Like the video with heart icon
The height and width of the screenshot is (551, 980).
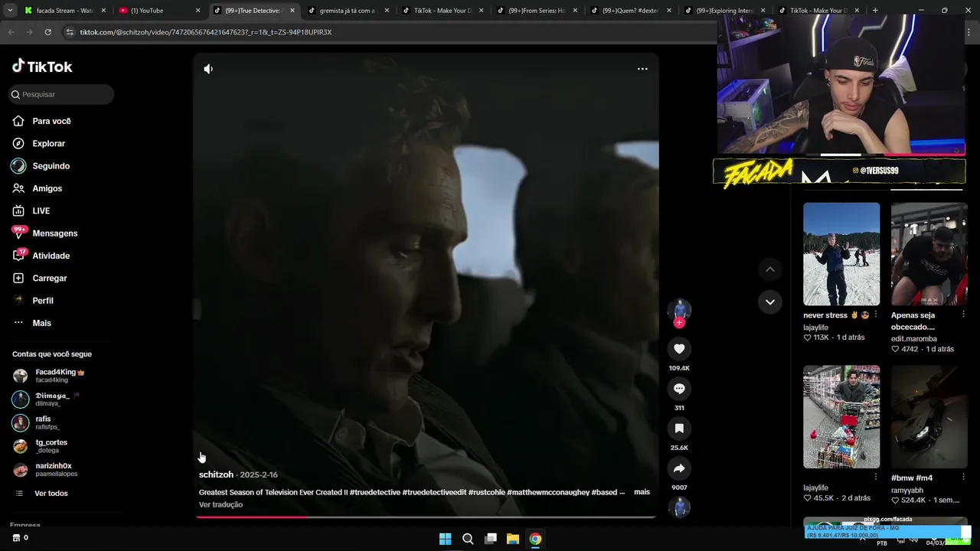pyautogui.click(x=679, y=349)
